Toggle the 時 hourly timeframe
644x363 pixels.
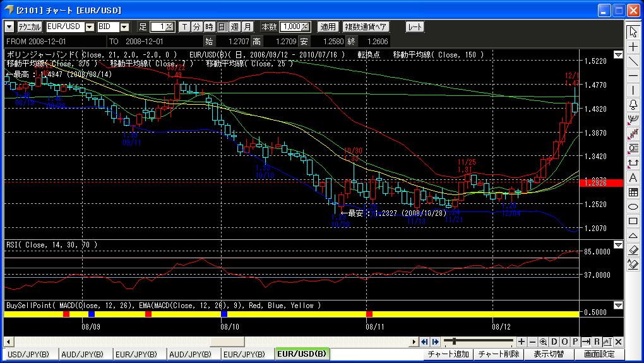(210, 27)
